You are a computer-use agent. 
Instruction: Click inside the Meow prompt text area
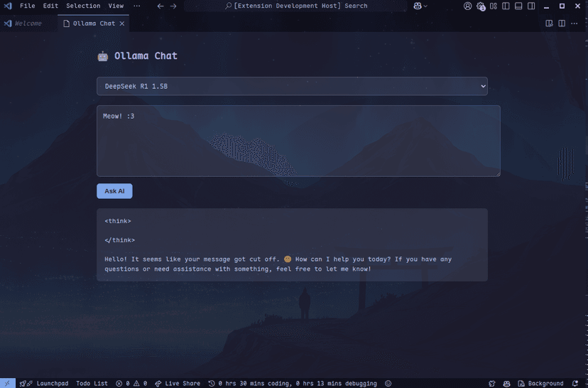coord(298,141)
